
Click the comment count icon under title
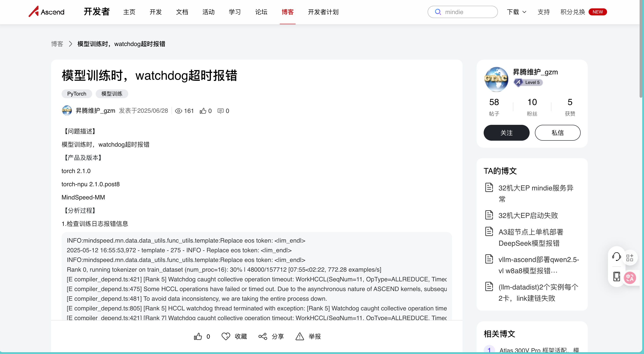[x=220, y=111]
